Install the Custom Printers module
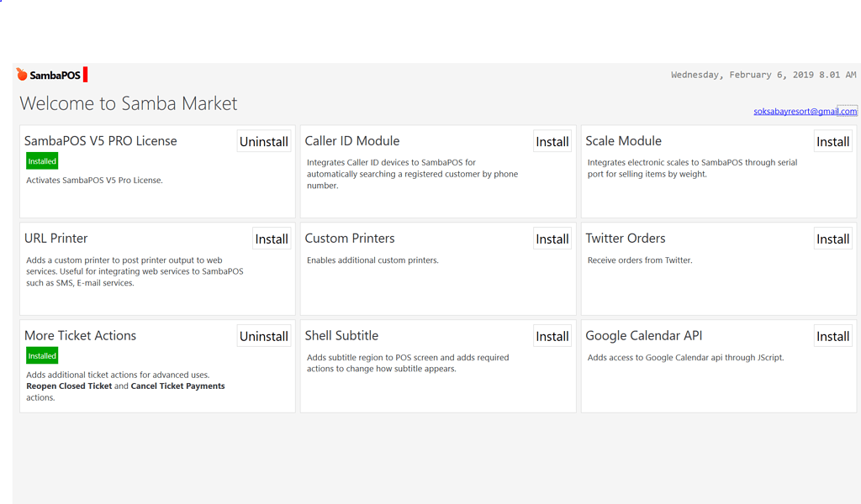Screen dimensions: 861x504 [x=552, y=239]
